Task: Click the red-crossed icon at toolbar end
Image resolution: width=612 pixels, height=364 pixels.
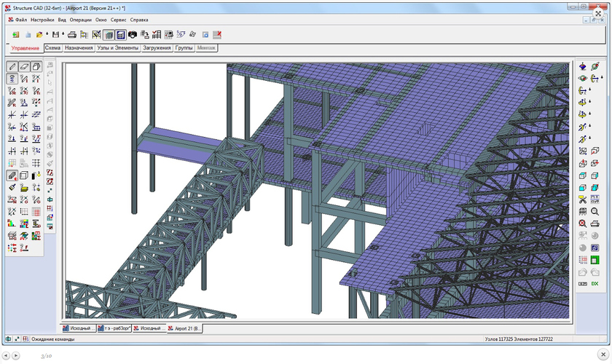Action: click(217, 34)
